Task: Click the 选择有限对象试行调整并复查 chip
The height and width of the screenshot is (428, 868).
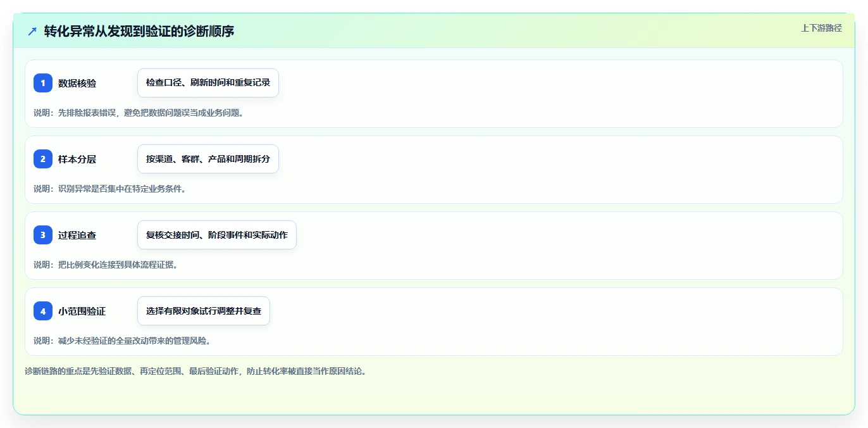Action: pos(204,311)
